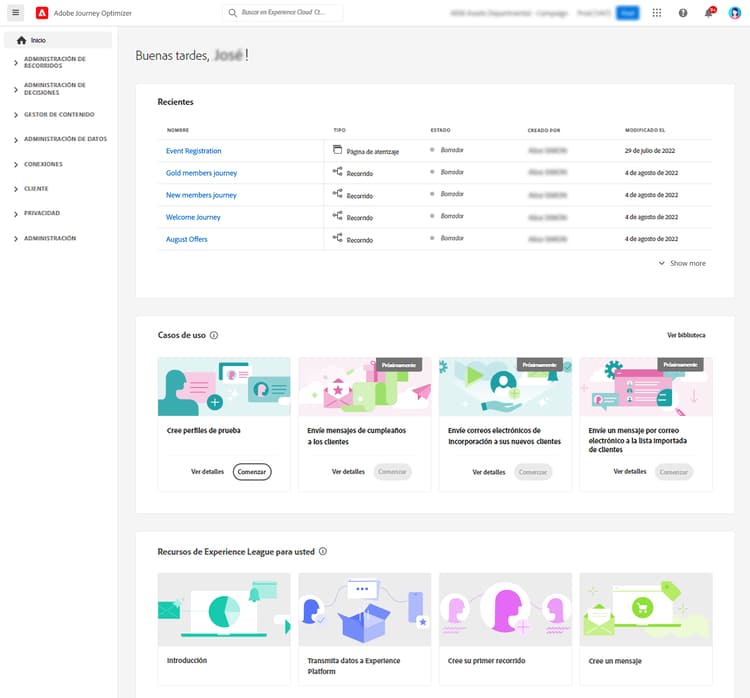Click the Cree perfiles de prueba thumbnail
This screenshot has height=698, width=750.
point(224,387)
